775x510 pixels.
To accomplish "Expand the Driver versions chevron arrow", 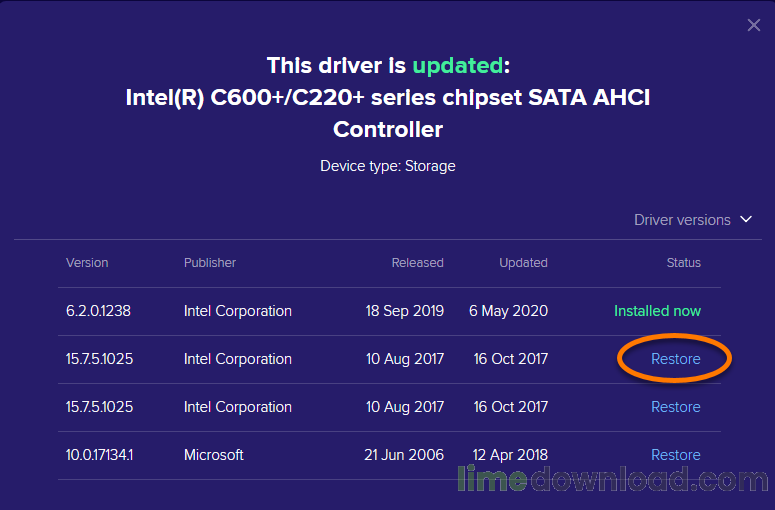I will (745, 220).
